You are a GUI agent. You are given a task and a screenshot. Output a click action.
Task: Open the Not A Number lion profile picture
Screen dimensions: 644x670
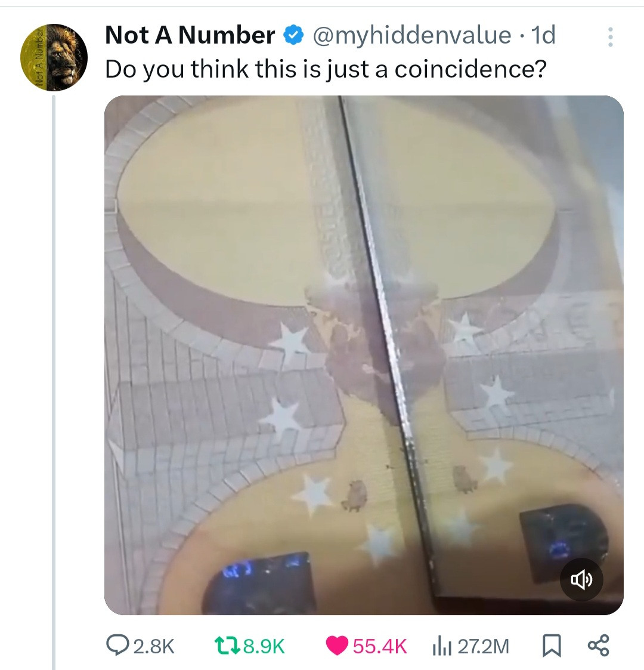54,58
